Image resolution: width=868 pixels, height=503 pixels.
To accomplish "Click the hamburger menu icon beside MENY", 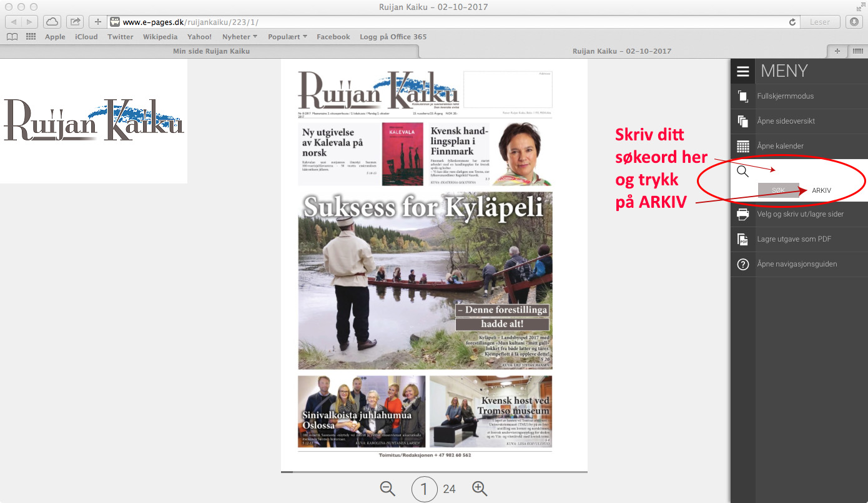I will click(x=742, y=71).
